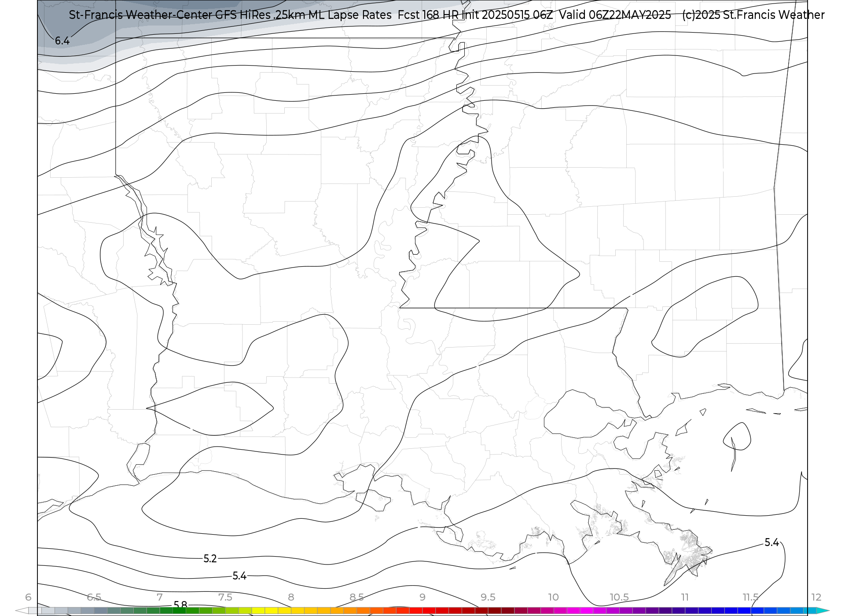
Task: Click the cyan arrow at the colorbar's high end
Action: click(823, 611)
